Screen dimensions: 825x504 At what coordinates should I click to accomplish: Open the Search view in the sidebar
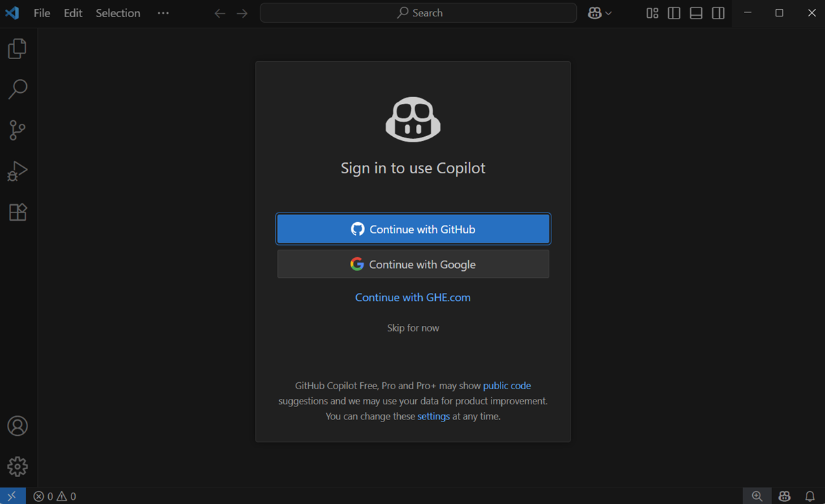click(17, 89)
